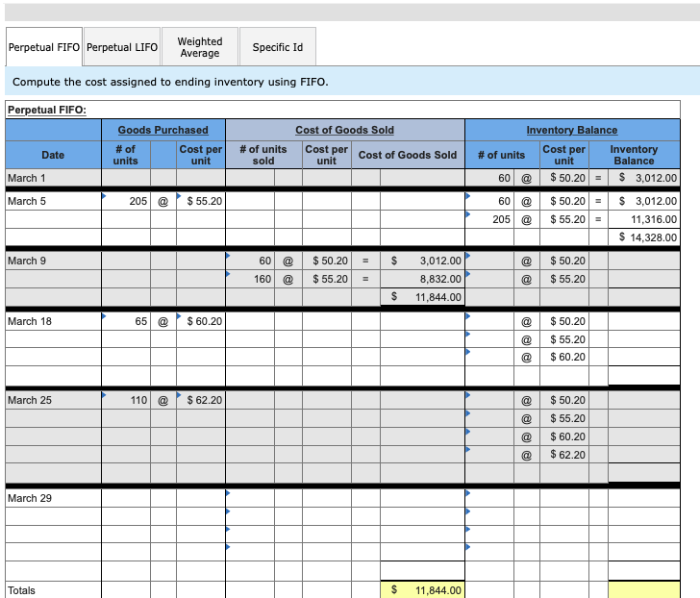Viewport: 700px width, 598px height.
Task: Click the March 1 date cell
Action: point(53,178)
